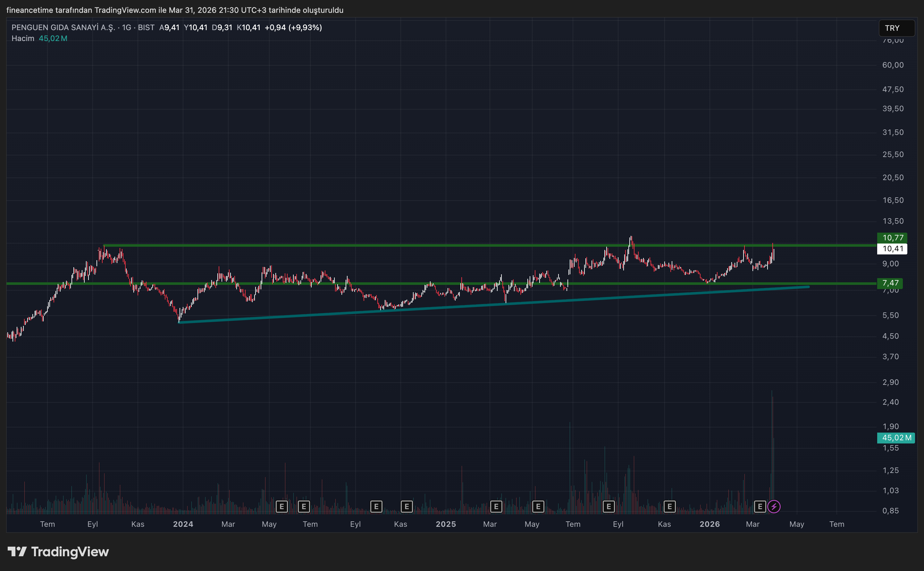Viewport: 924px width, 571px height.
Task: Click the 2025 label on the time axis
Action: [446, 524]
